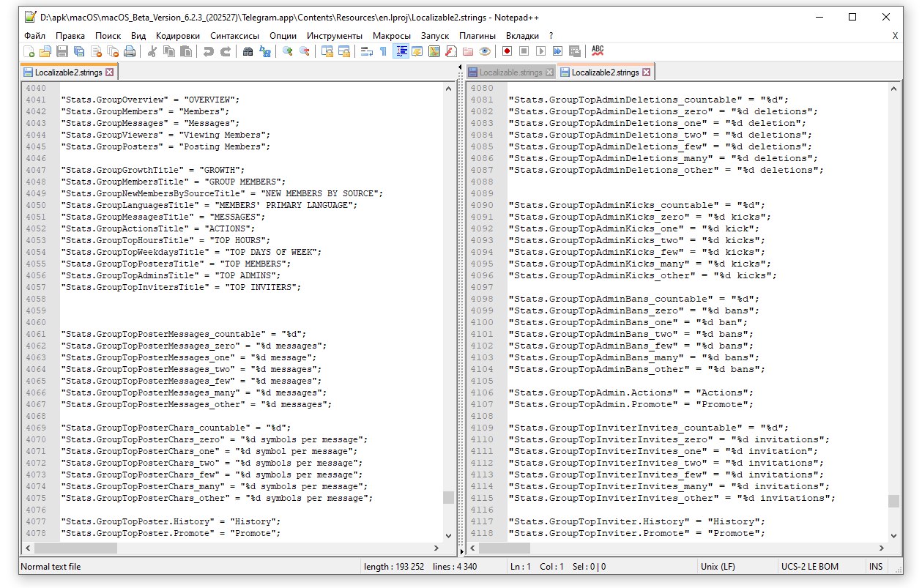Toggle the indent guide button
Screen dimensions: 922x588
click(x=401, y=51)
